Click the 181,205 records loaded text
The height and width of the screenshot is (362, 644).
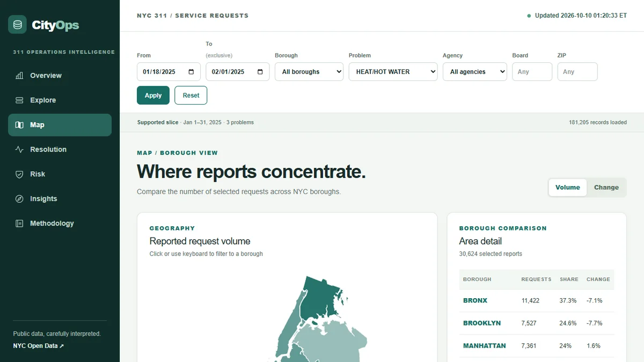click(x=598, y=122)
